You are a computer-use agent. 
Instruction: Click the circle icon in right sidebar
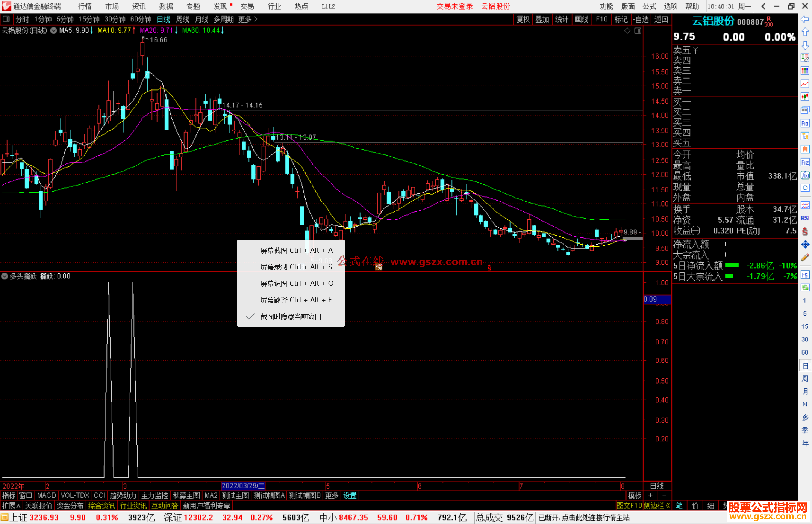(x=805, y=188)
